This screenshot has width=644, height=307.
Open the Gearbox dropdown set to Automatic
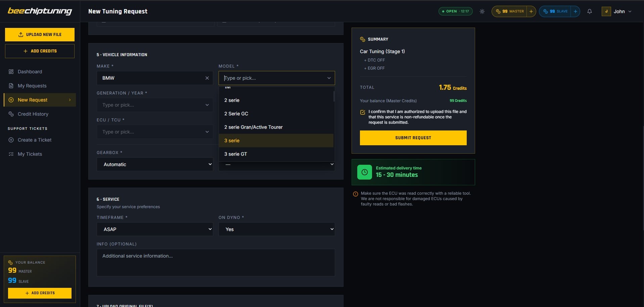pos(155,164)
